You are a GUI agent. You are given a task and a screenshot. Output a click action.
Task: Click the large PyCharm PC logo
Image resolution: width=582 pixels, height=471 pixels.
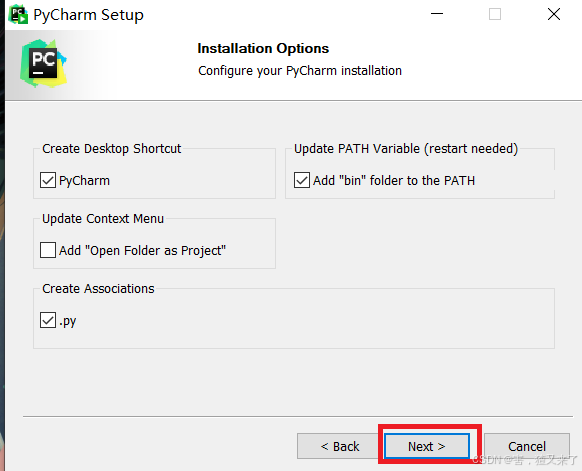coord(43,63)
